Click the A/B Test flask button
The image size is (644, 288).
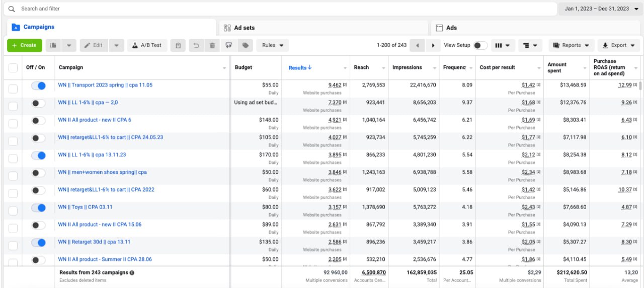[147, 45]
